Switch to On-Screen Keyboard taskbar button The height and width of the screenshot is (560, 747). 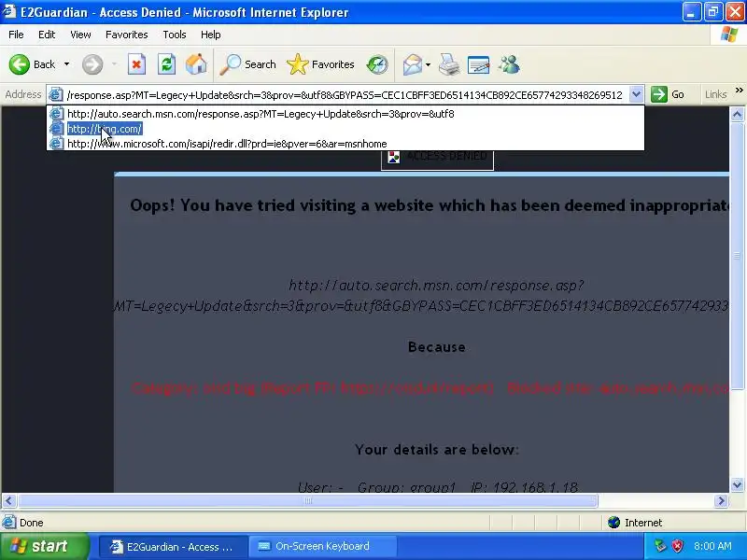(322, 546)
